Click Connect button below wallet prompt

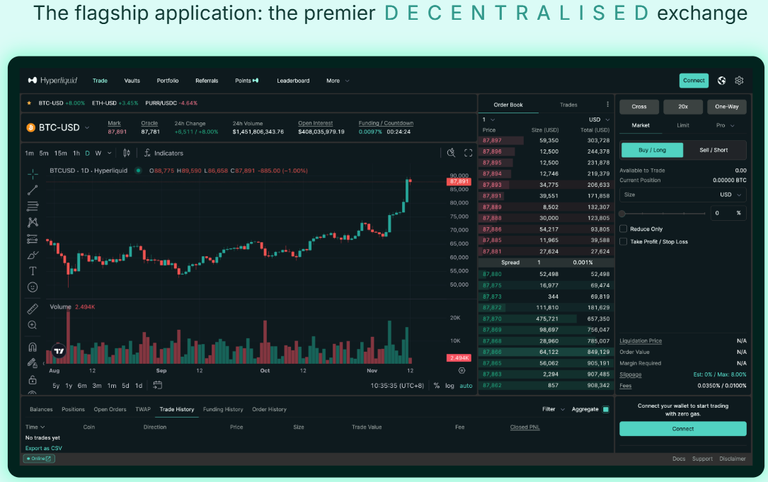click(x=683, y=429)
